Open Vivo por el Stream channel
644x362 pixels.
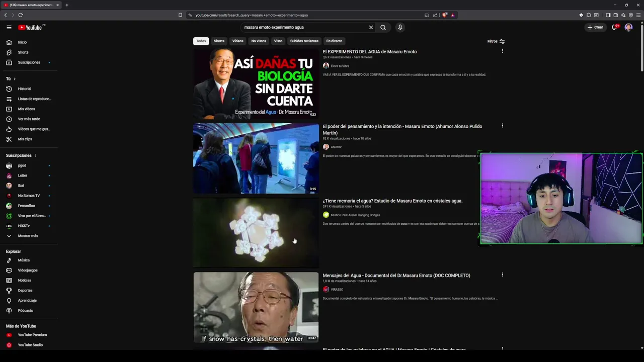(x=29, y=216)
